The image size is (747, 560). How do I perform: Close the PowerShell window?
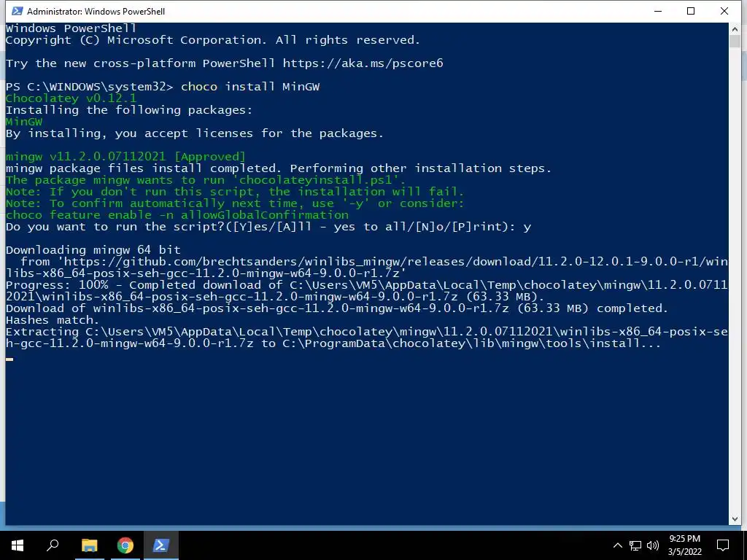(724, 11)
